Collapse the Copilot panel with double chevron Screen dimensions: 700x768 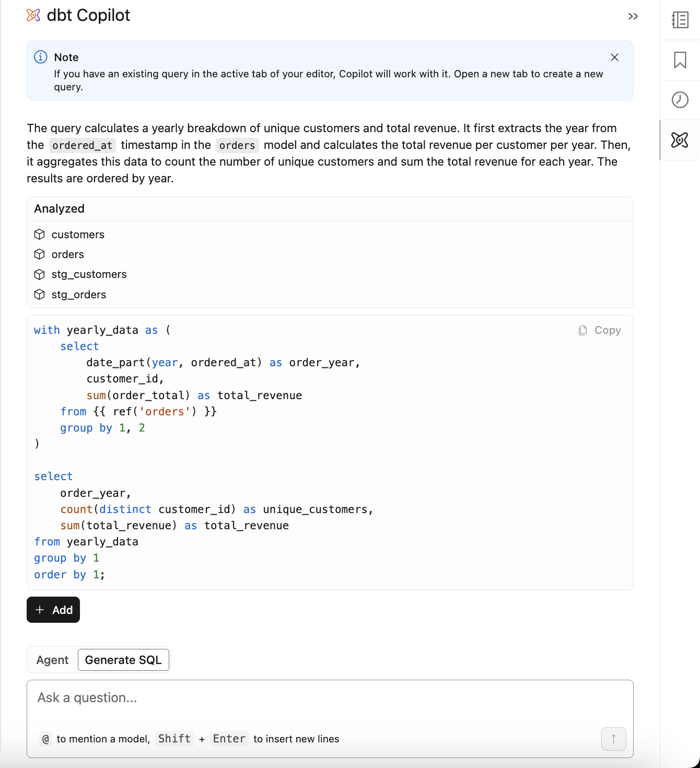point(633,16)
